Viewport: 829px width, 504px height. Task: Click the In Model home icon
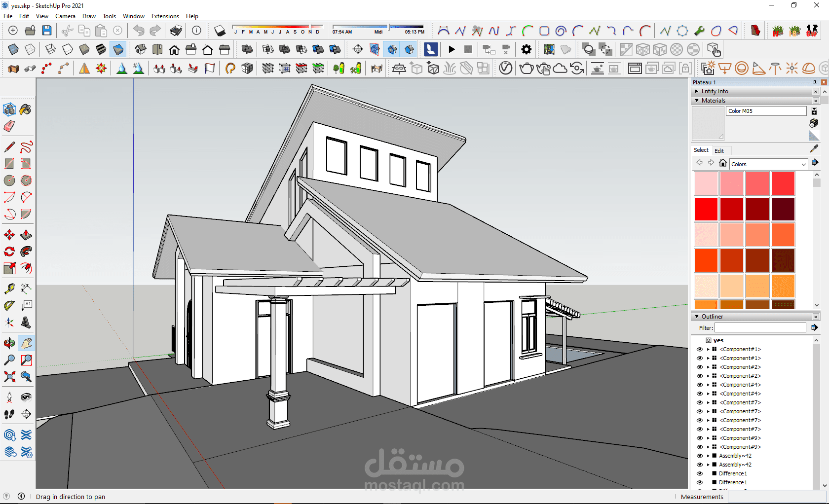click(723, 163)
